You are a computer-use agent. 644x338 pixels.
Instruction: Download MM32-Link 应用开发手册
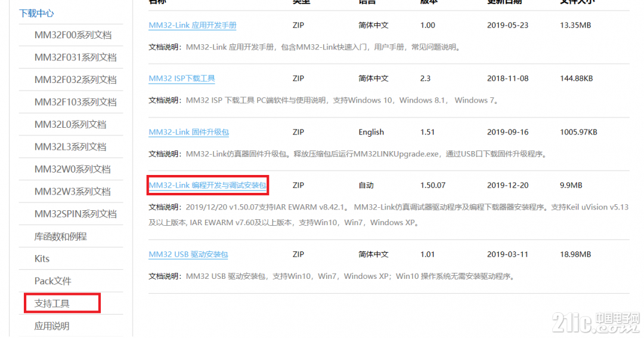(192, 25)
